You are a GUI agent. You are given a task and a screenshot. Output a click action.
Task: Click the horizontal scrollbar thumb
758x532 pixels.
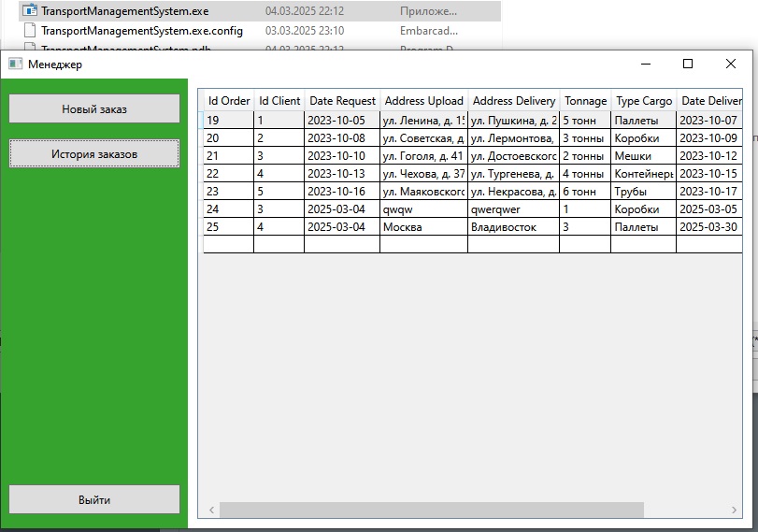430,510
